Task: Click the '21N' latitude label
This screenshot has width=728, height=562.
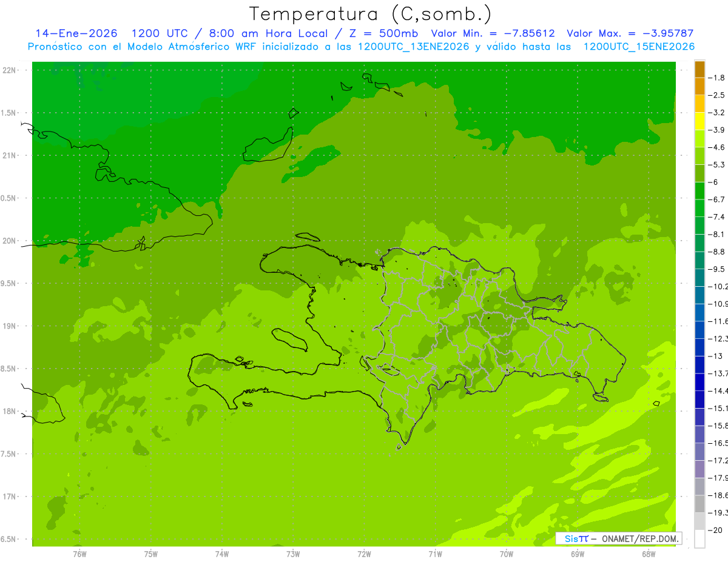Action: pos(10,156)
